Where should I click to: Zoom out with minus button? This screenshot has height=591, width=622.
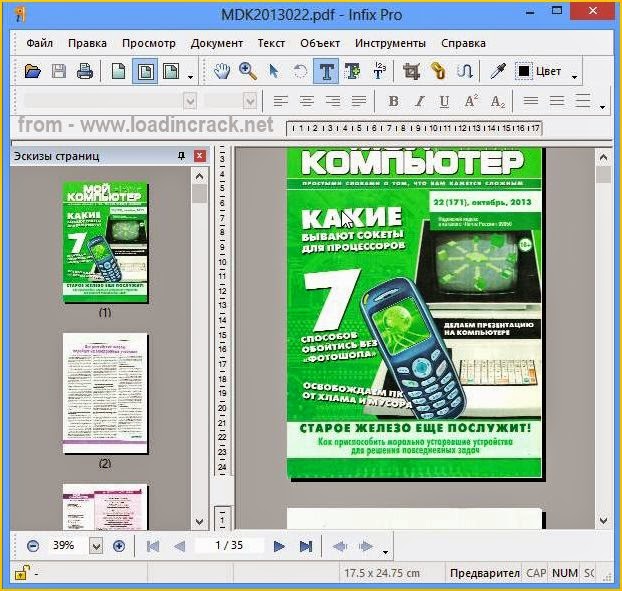coord(33,546)
